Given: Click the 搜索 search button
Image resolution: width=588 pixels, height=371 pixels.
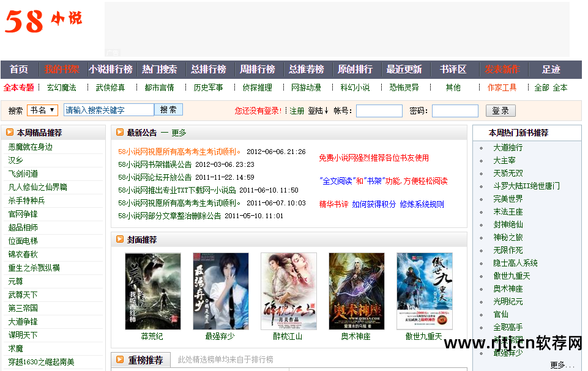Looking at the screenshot, I should 168,109.
